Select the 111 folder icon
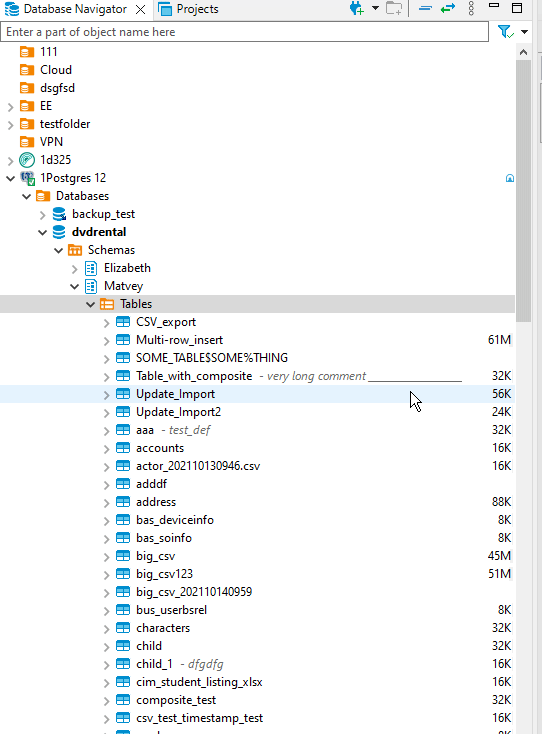542x734 pixels. tap(27, 51)
